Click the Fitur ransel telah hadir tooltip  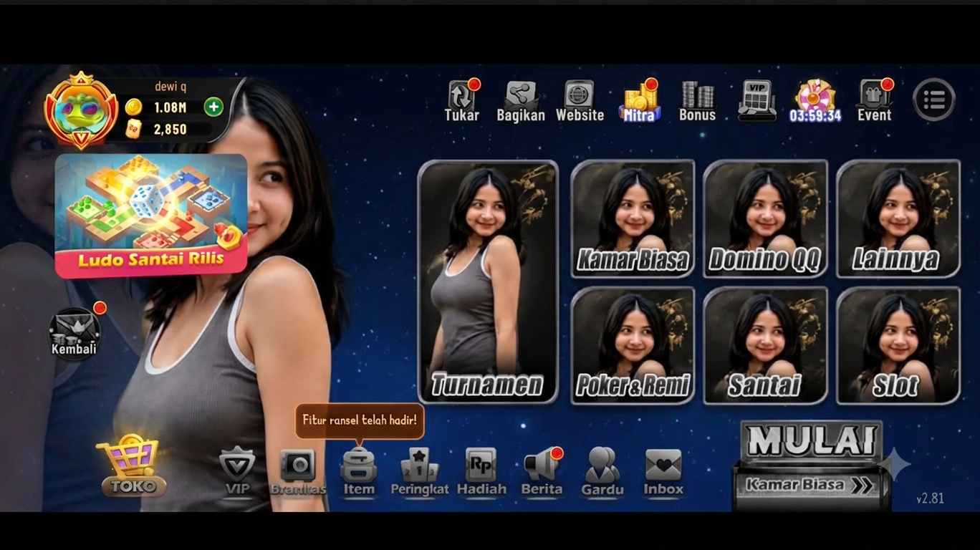(360, 420)
